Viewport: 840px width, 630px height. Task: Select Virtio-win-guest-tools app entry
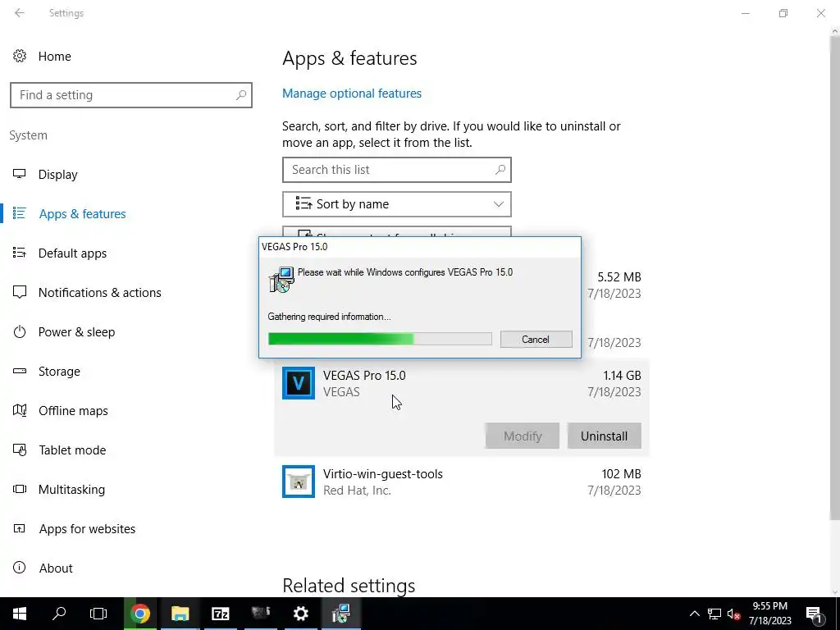pyautogui.click(x=461, y=482)
